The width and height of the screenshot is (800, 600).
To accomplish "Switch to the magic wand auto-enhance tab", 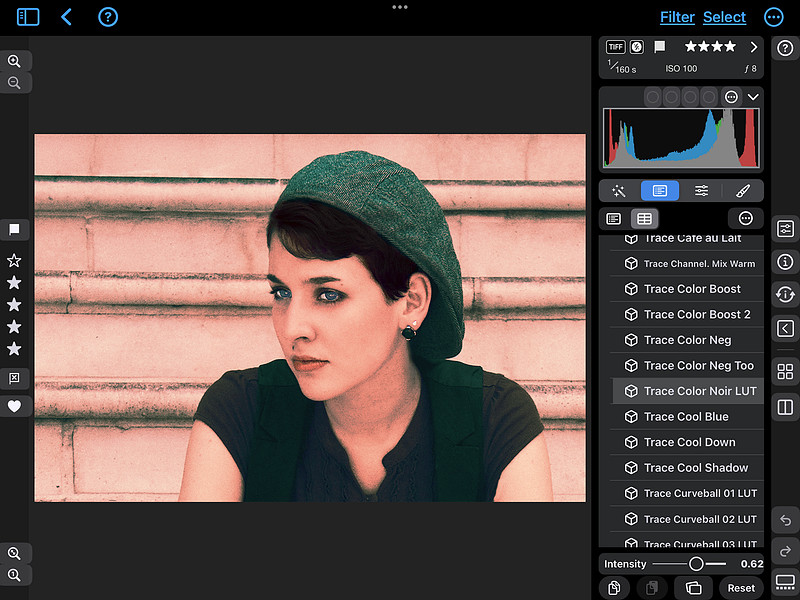I will [618, 191].
